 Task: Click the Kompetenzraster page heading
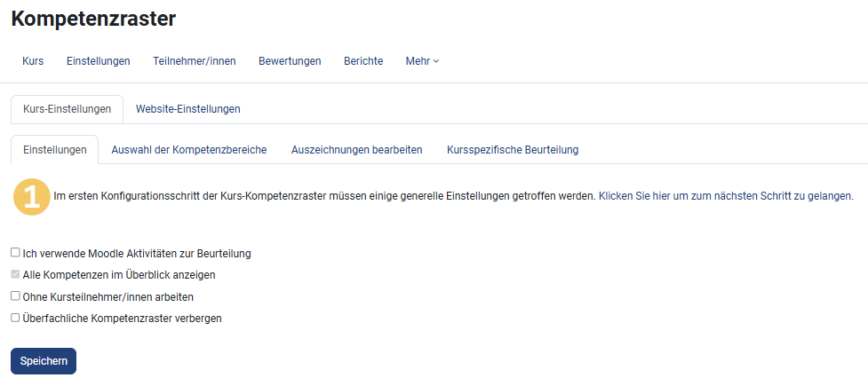tap(93, 19)
